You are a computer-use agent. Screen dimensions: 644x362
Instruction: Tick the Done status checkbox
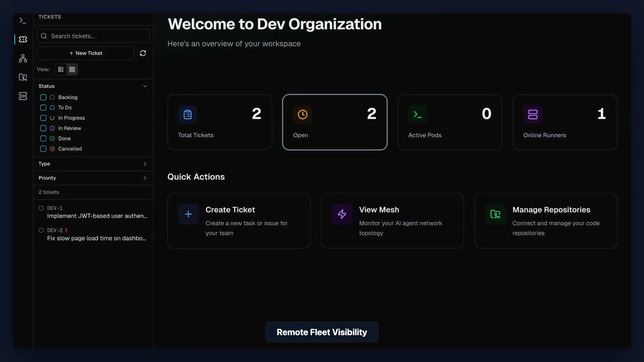(43, 138)
